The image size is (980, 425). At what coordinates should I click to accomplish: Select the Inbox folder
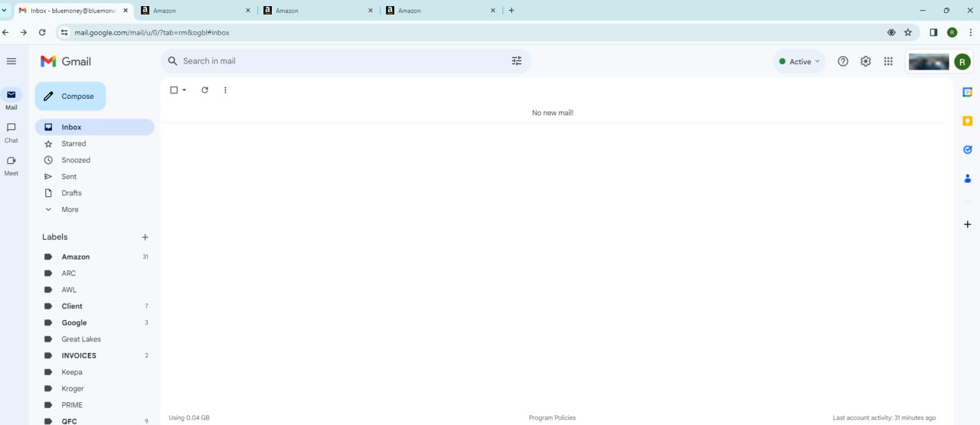(x=94, y=127)
